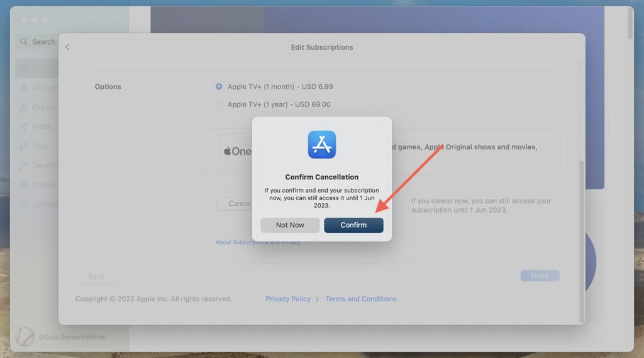Image resolution: width=644 pixels, height=358 pixels.
Task: Open the Privacy Policy link
Action: click(x=288, y=299)
